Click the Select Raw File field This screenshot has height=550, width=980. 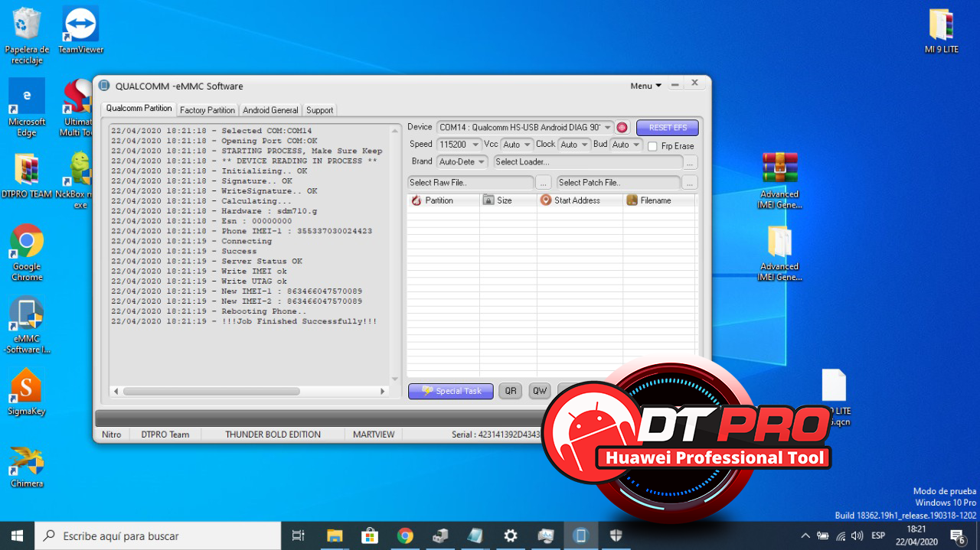pos(471,183)
